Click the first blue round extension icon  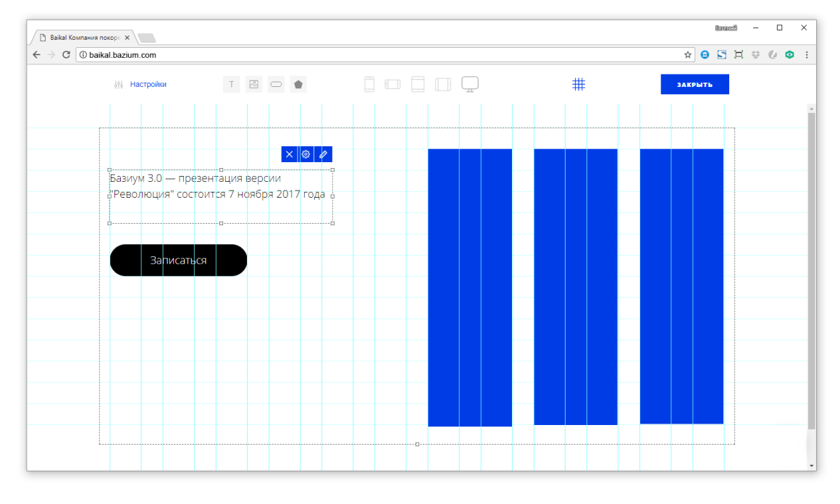705,54
